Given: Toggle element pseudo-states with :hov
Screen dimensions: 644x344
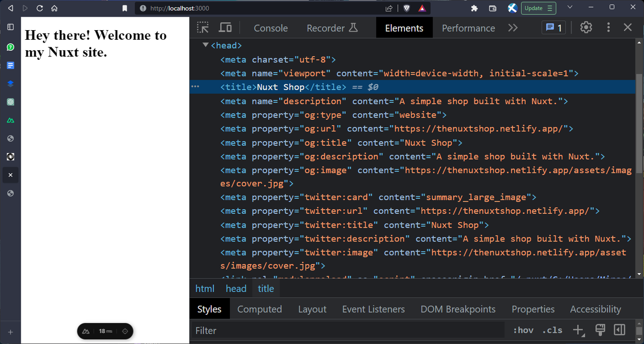Looking at the screenshot, I should (x=523, y=330).
